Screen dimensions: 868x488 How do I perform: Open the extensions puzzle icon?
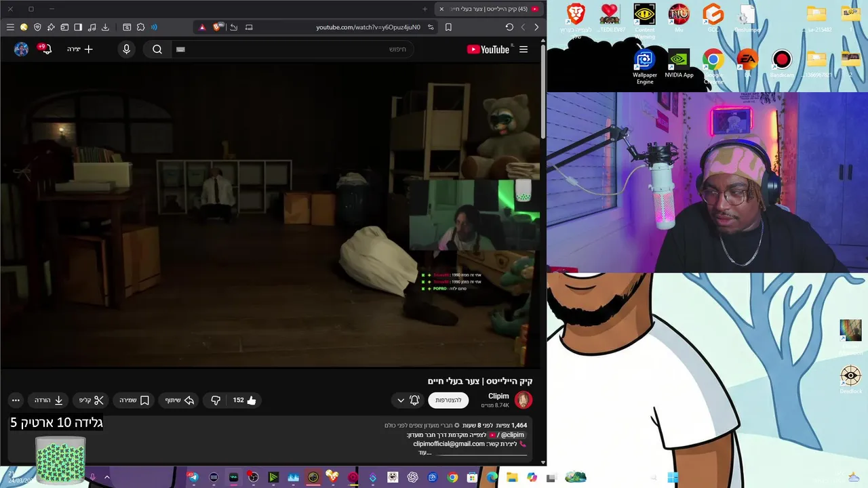click(140, 27)
